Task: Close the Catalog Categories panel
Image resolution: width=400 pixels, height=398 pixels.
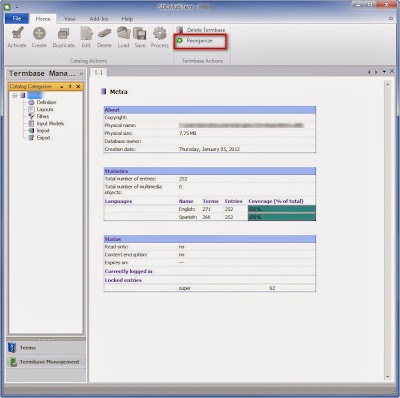Action: click(78, 86)
